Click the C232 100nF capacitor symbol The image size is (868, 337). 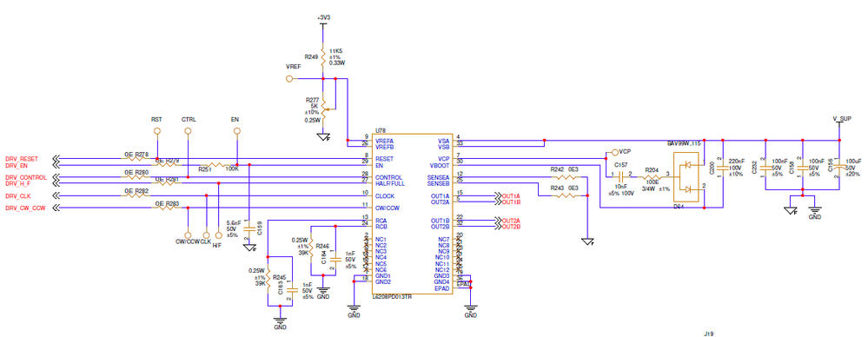(765, 167)
